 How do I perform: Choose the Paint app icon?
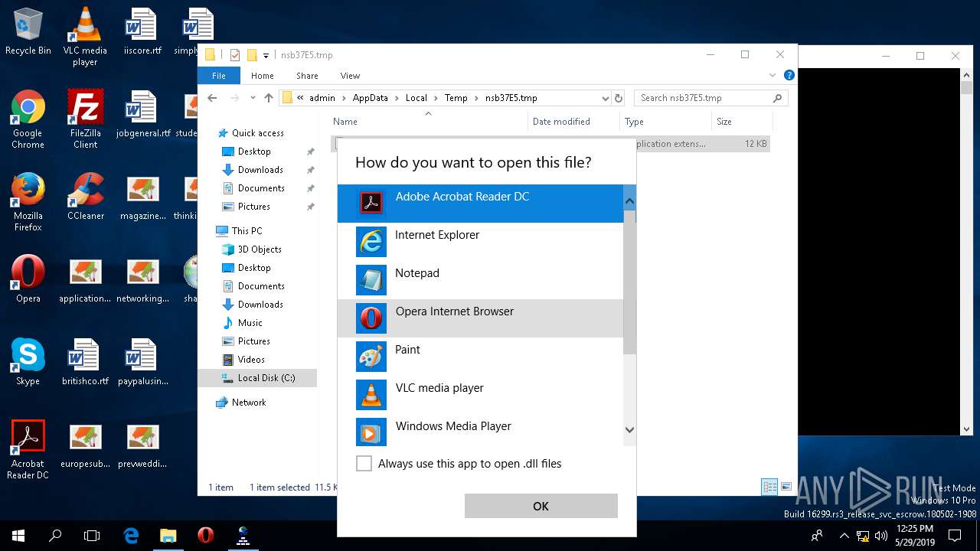[x=371, y=356]
